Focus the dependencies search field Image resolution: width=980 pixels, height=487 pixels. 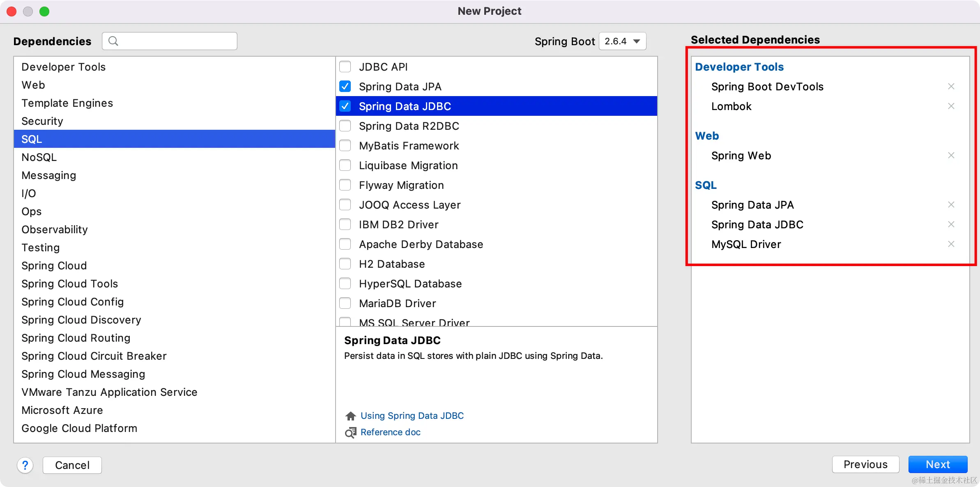point(177,41)
